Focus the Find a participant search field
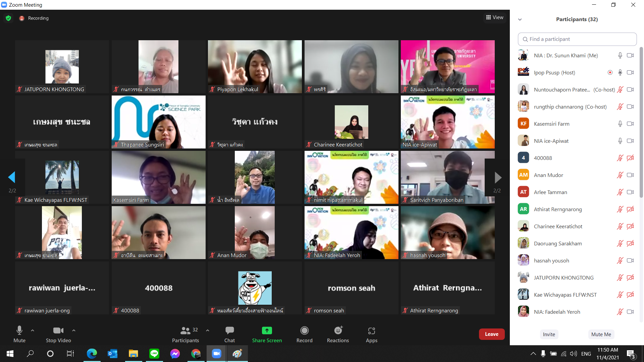 click(x=577, y=39)
